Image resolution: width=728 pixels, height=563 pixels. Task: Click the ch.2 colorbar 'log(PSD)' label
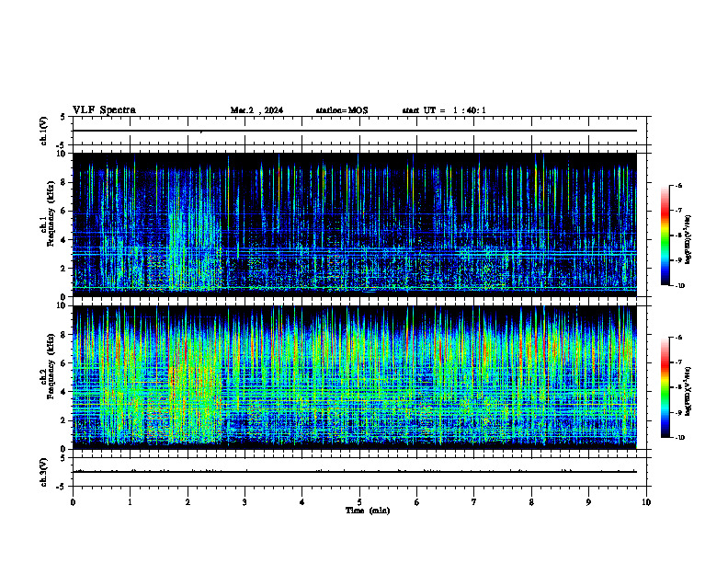(688, 391)
